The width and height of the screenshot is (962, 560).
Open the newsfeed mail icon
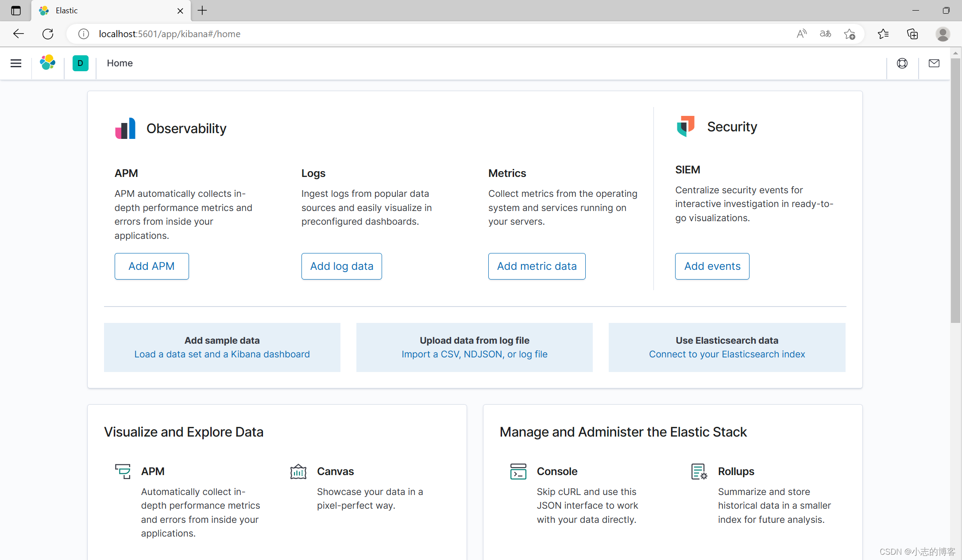[x=934, y=63]
